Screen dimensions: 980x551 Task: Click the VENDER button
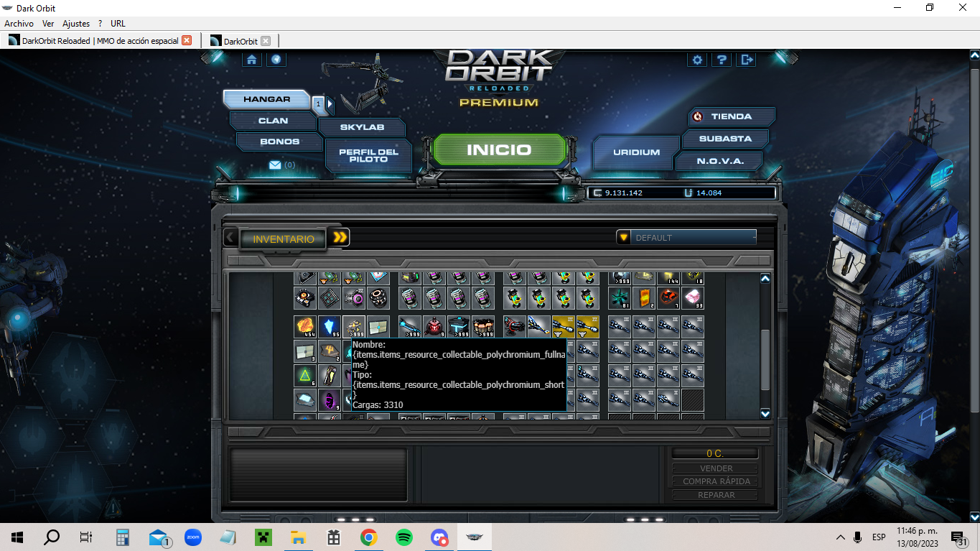716,468
